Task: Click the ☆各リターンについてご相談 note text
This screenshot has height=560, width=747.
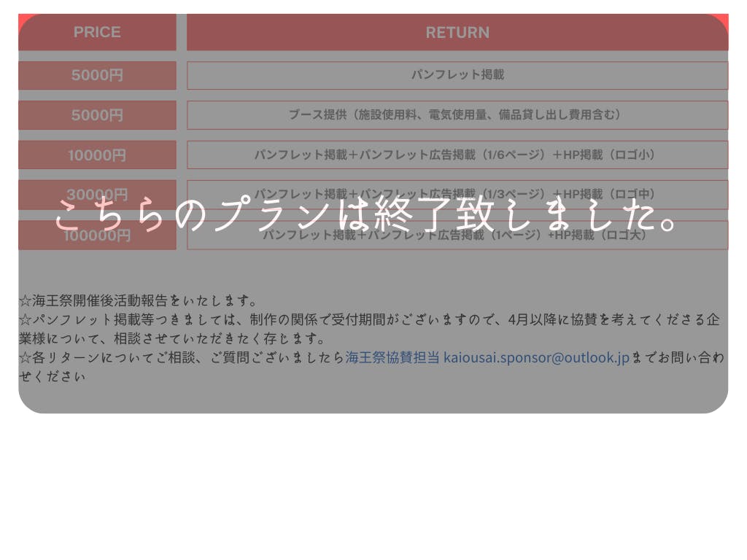Action: pos(181,358)
